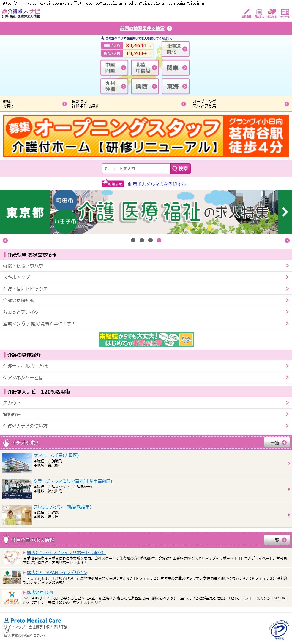Click the アミカ company logo icon
This screenshot has width=292, height=644.
12,597
